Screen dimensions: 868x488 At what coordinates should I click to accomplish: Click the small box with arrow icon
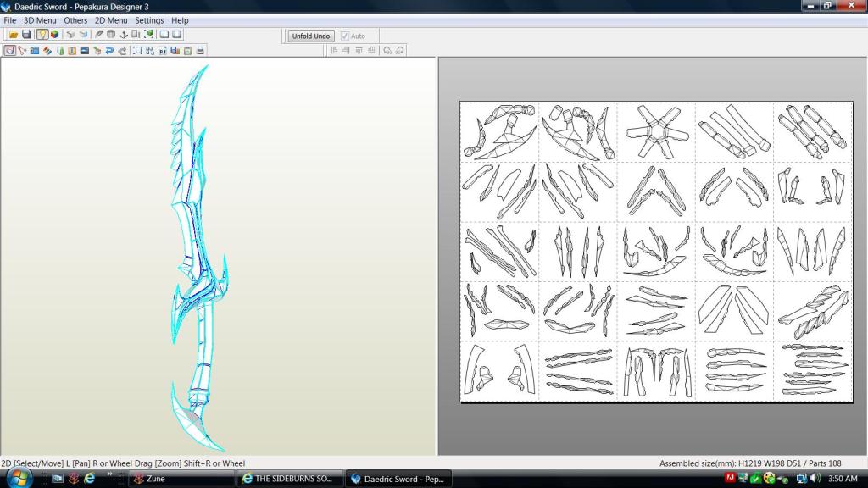click(x=97, y=50)
